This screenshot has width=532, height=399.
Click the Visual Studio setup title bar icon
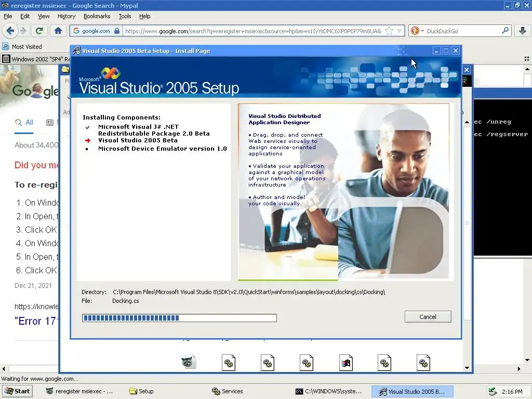click(x=77, y=50)
